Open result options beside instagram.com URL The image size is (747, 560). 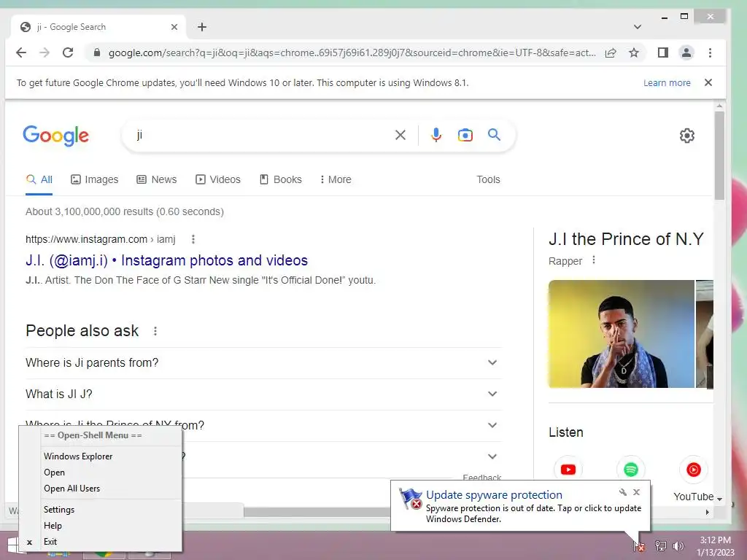(193, 239)
